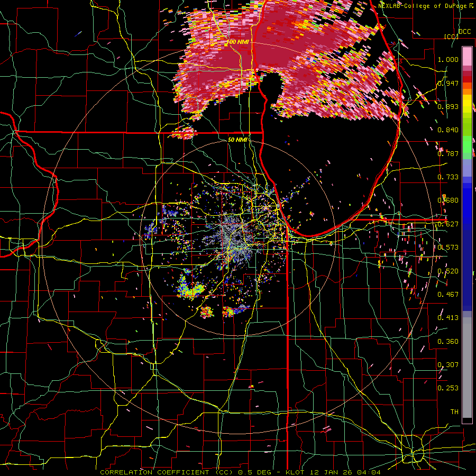Select the 0.627 scale value
Screen dimensions: 476x476
point(448,224)
